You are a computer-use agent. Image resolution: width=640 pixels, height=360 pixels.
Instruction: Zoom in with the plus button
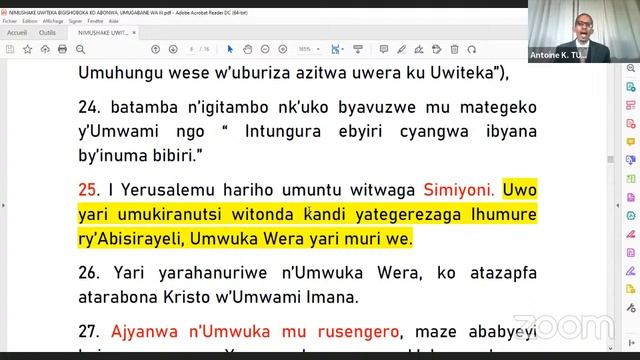click(282, 49)
